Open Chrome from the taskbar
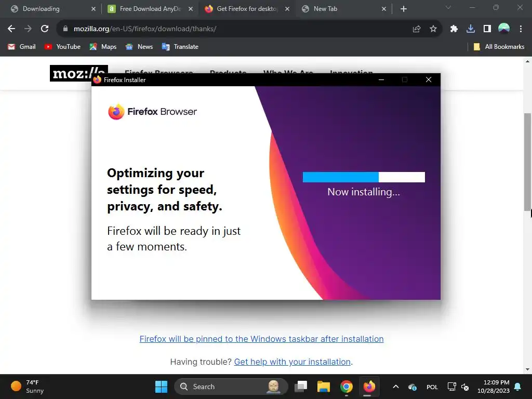Image resolution: width=532 pixels, height=399 pixels. click(x=347, y=387)
